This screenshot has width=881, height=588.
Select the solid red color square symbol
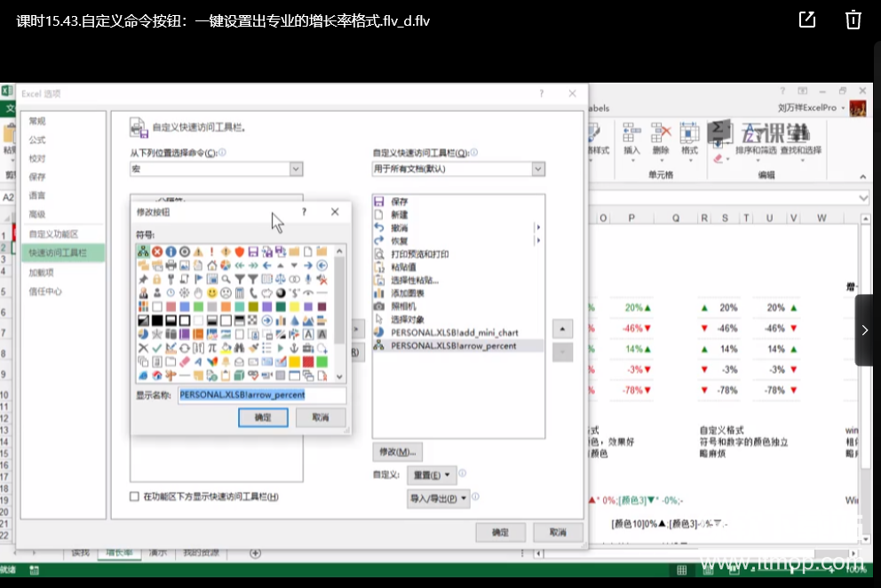[x=308, y=362]
